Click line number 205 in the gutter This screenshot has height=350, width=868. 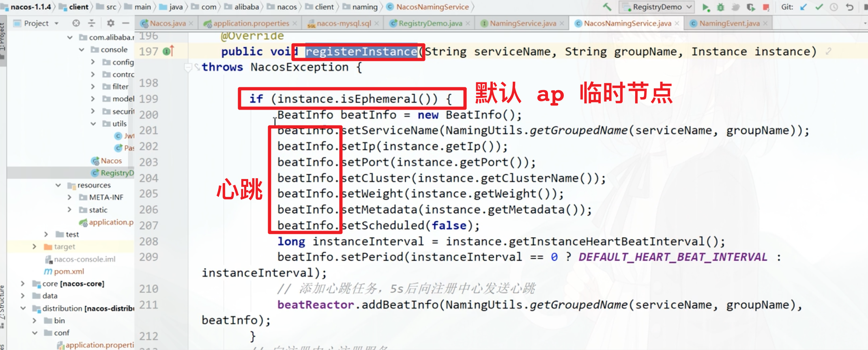click(148, 194)
